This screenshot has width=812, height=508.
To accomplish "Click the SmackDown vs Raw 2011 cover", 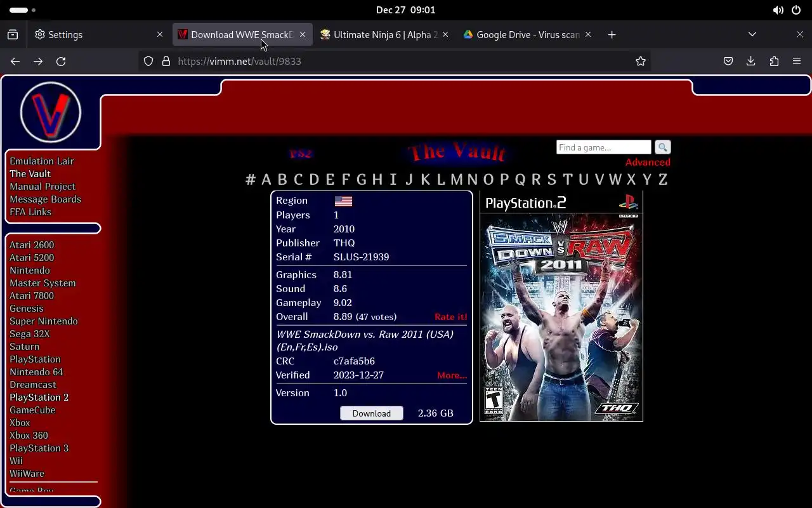I will click(561, 306).
